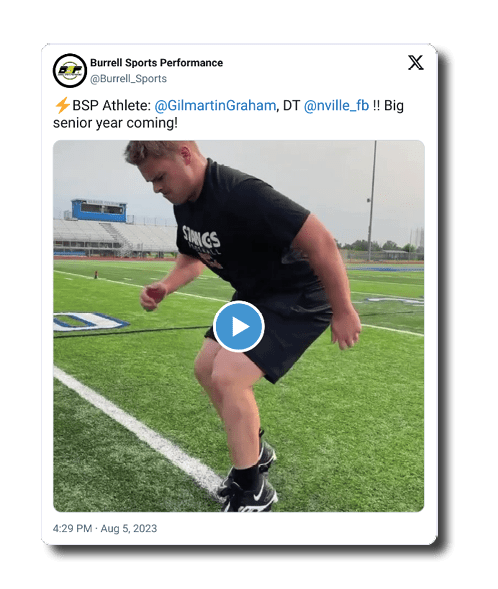Click the @Burrell_Sports handle

coord(128,79)
